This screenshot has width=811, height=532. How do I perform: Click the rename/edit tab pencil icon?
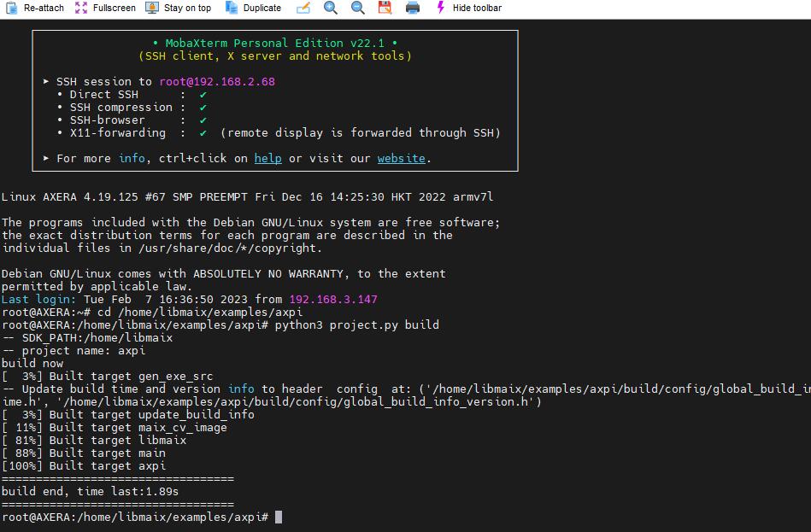click(x=303, y=8)
